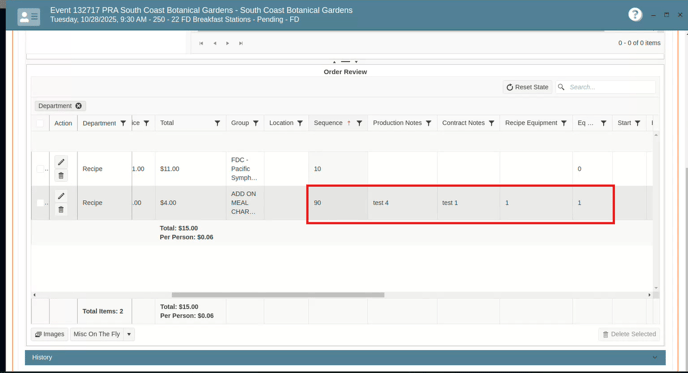Go to last page in pager
This screenshot has height=373, width=688.
(x=240, y=43)
